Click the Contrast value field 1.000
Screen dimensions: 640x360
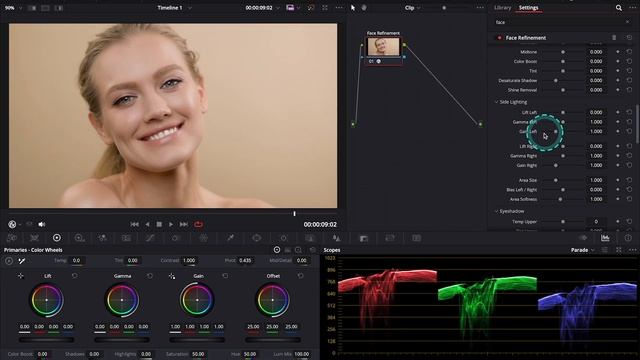(189, 260)
